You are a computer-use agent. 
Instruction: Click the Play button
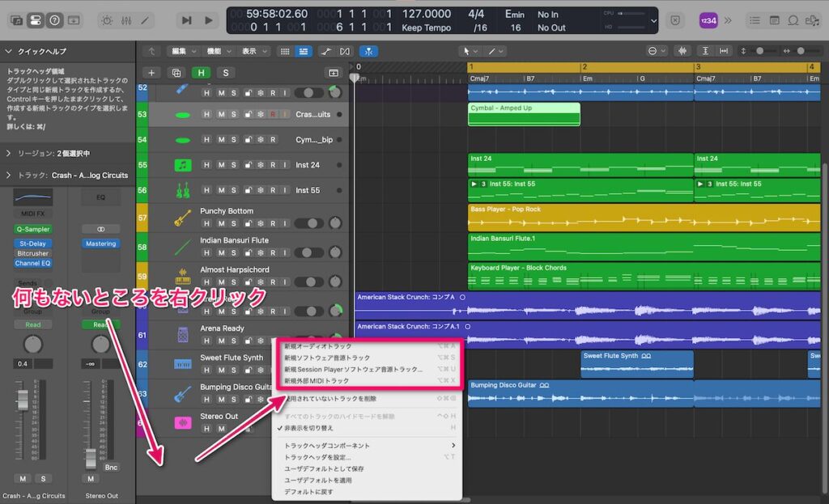coord(208,20)
